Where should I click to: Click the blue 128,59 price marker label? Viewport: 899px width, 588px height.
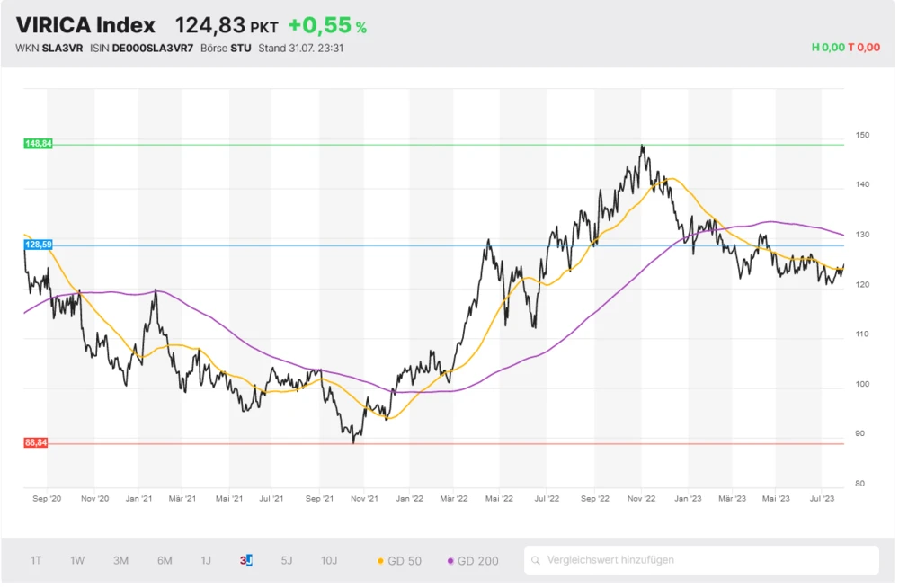39,245
